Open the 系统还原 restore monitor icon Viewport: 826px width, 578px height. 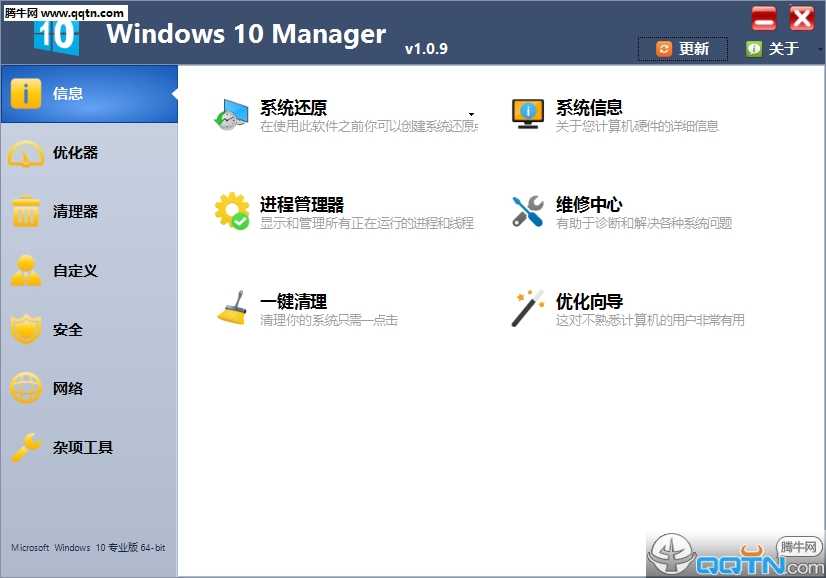231,114
